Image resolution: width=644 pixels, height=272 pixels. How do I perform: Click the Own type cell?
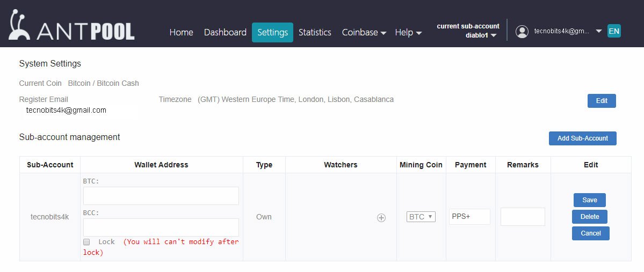(264, 217)
